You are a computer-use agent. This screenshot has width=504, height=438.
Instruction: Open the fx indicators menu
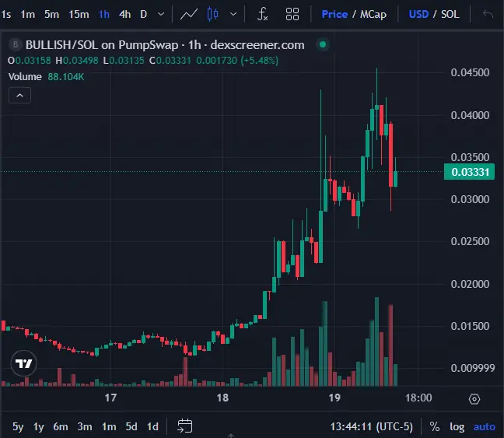262,15
